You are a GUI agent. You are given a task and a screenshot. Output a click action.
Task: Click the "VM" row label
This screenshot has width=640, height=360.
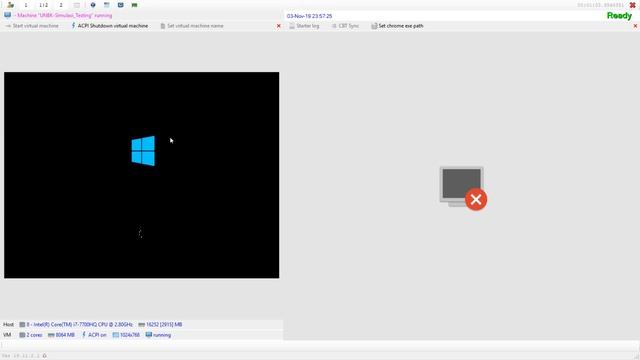pyautogui.click(x=7, y=335)
